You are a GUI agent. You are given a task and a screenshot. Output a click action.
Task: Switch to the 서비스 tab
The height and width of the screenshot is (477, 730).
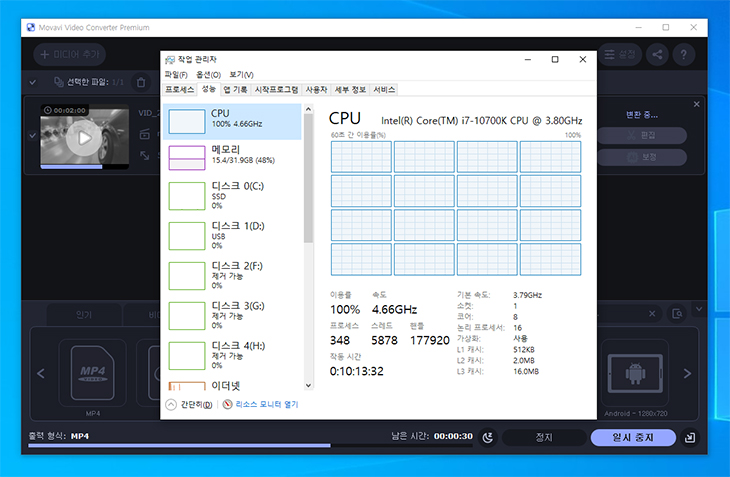384,90
